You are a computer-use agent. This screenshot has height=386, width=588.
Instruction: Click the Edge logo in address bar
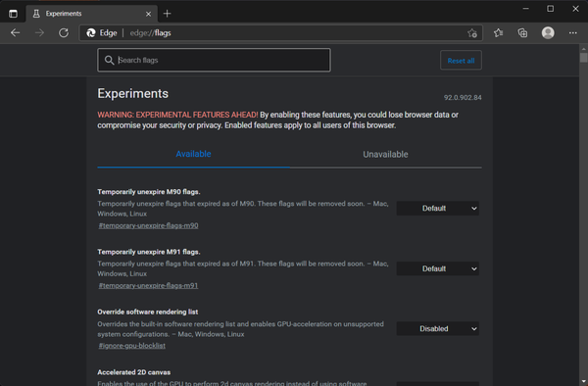coord(91,33)
